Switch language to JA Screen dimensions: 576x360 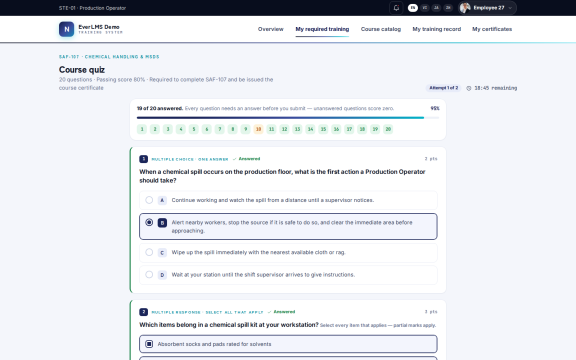pos(436,8)
